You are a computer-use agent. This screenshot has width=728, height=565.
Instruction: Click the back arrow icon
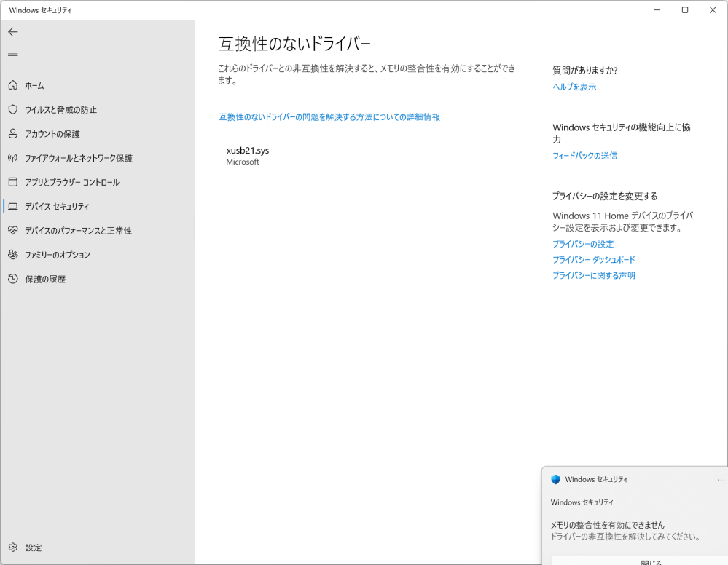click(x=13, y=31)
